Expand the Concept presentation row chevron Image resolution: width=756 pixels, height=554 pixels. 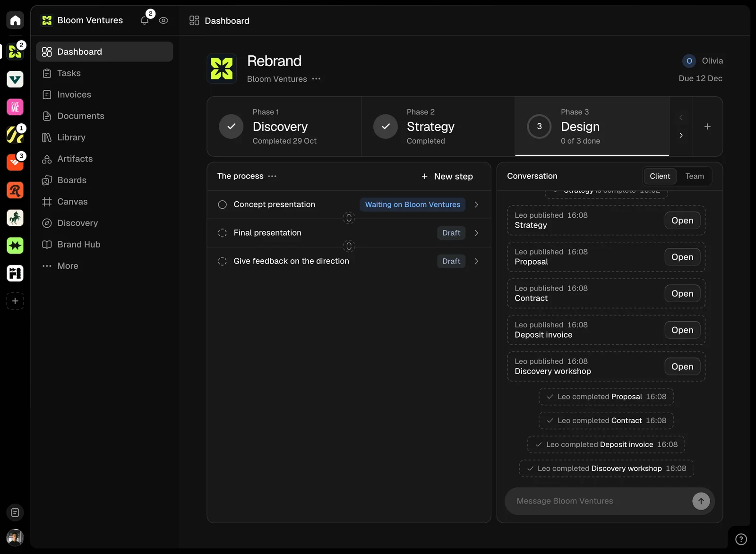click(x=476, y=205)
